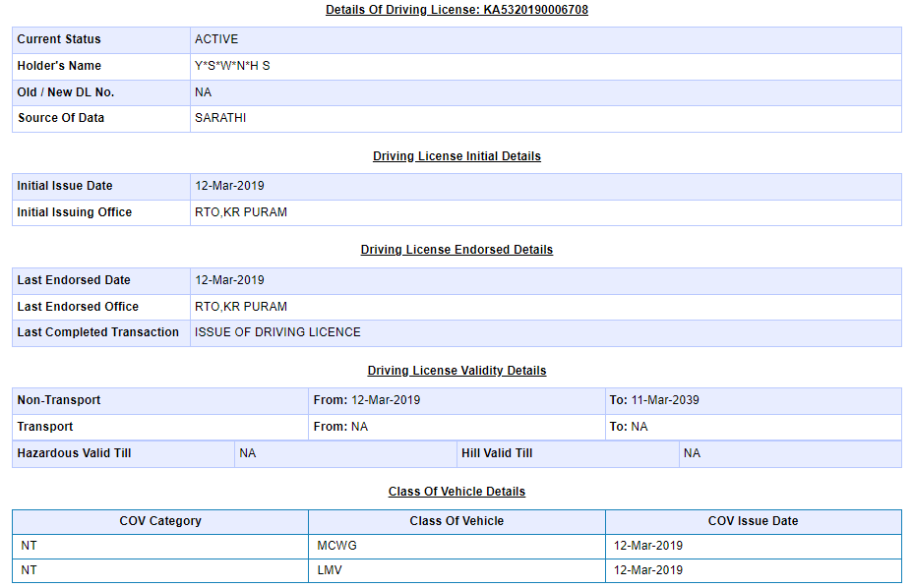Click the Driving License Validity Details heading
913x588 pixels.
[x=456, y=371]
